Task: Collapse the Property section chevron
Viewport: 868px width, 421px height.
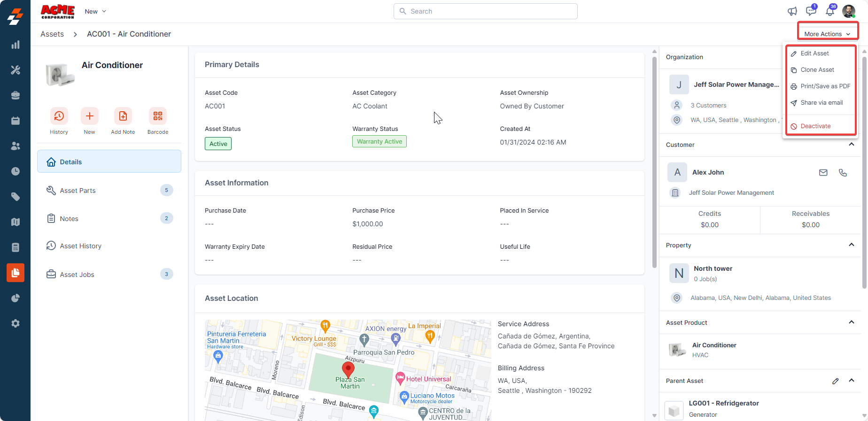Action: (x=851, y=245)
